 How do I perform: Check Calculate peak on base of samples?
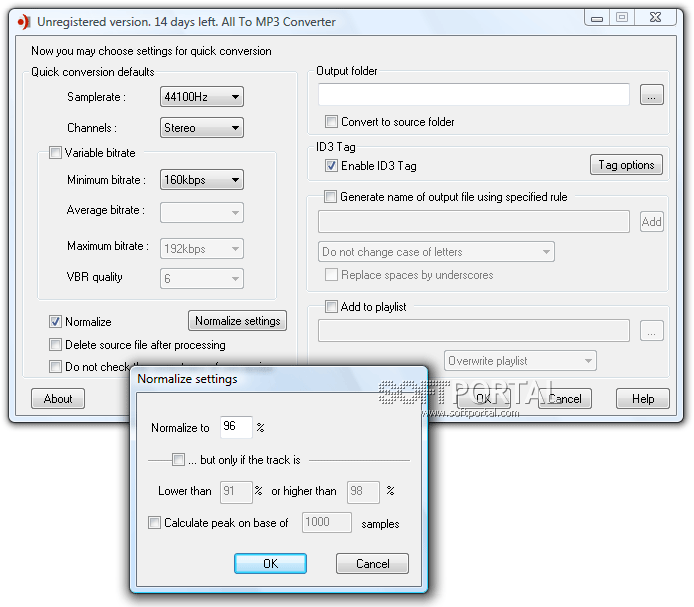coord(154,522)
